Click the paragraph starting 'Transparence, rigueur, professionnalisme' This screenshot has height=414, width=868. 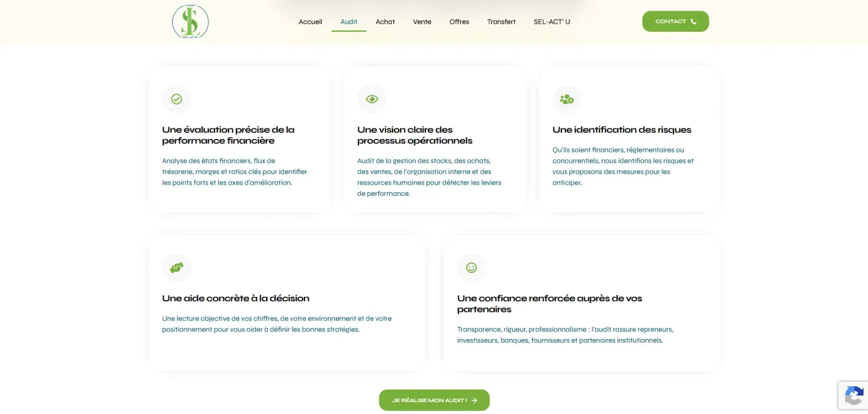tap(565, 335)
